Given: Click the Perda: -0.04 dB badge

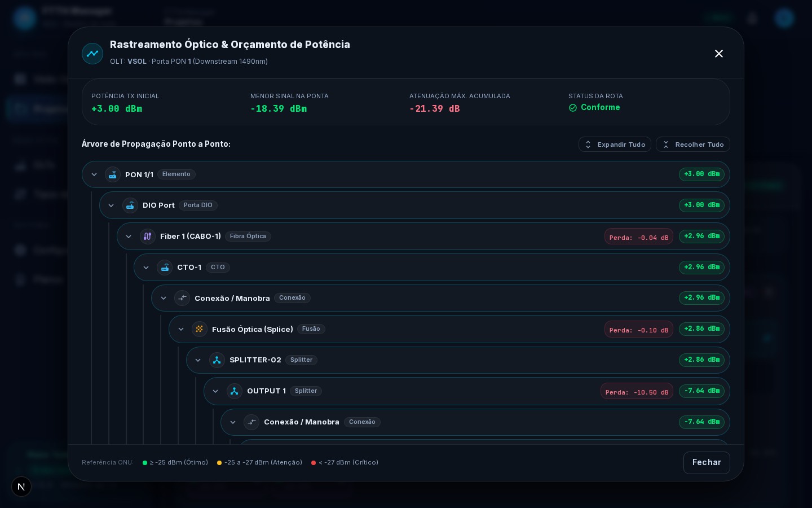Looking at the screenshot, I should [639, 237].
